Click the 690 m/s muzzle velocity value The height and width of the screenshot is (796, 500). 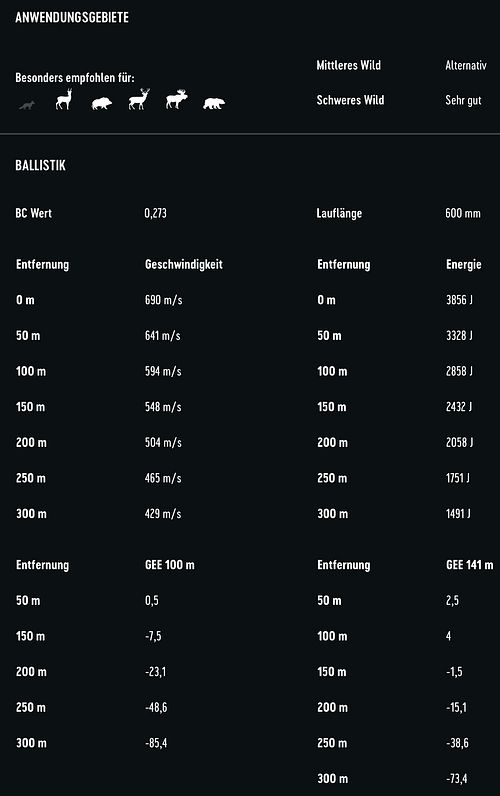pos(163,300)
